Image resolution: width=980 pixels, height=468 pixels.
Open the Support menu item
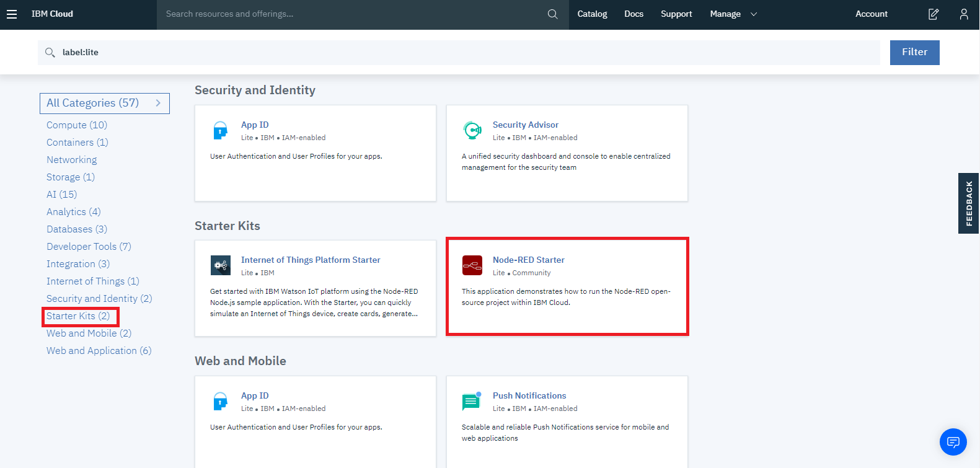tap(676, 14)
